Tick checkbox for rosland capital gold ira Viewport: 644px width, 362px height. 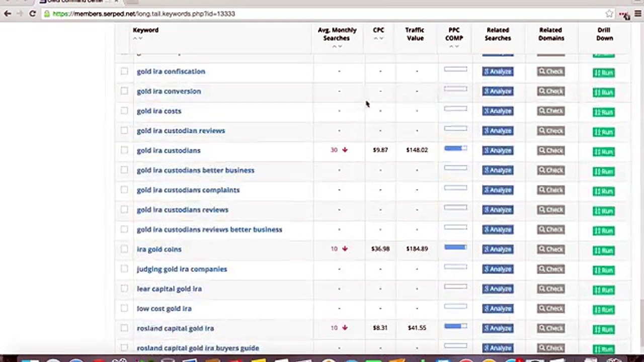coord(124,328)
